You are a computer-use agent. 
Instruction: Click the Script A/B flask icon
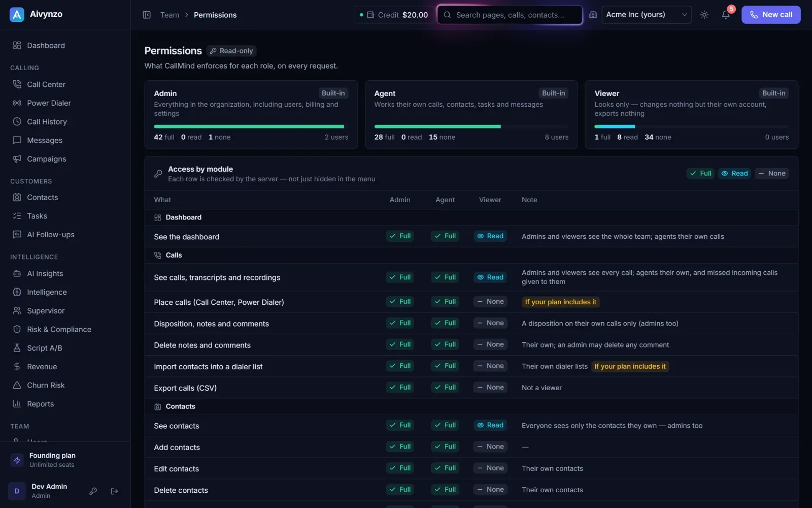(x=17, y=348)
